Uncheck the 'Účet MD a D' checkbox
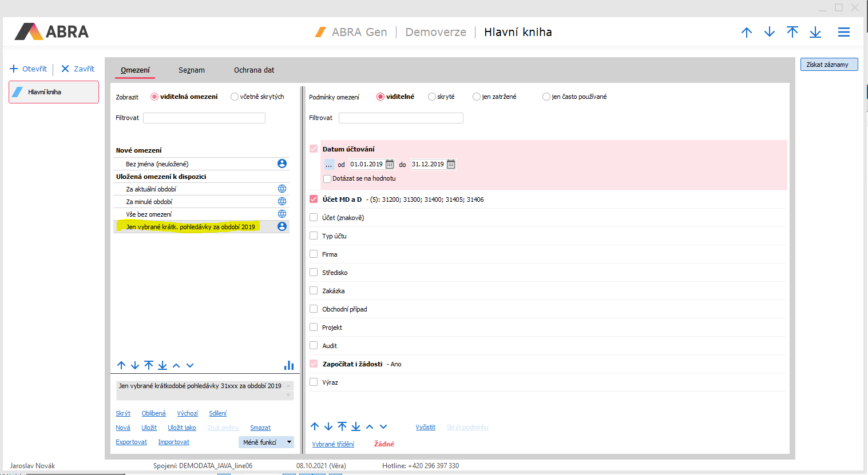Image resolution: width=868 pixels, height=475 pixels. pos(314,199)
